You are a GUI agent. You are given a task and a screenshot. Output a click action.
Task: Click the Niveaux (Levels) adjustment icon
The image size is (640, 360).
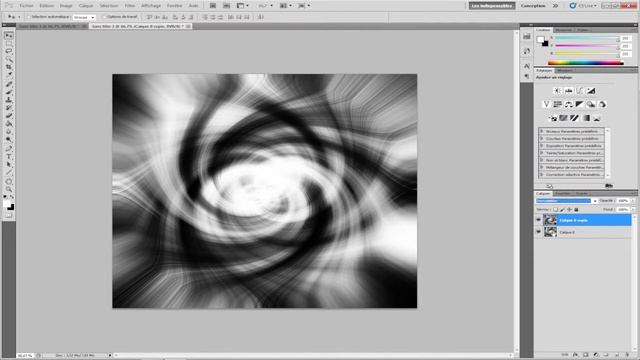[569, 91]
